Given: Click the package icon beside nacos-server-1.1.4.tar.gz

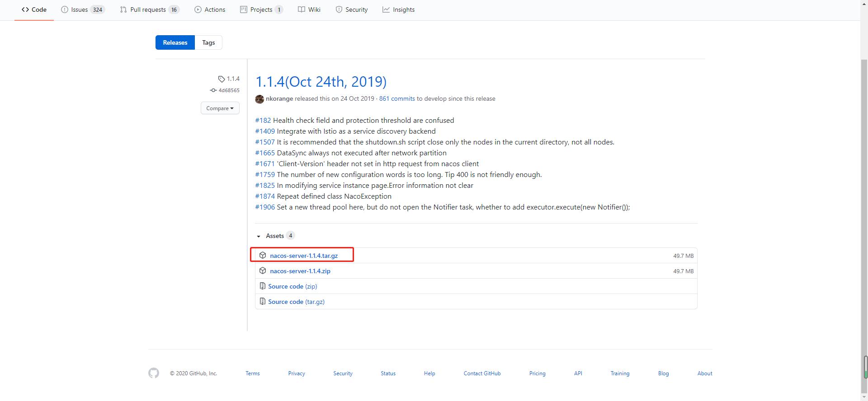Looking at the screenshot, I should pos(263,255).
